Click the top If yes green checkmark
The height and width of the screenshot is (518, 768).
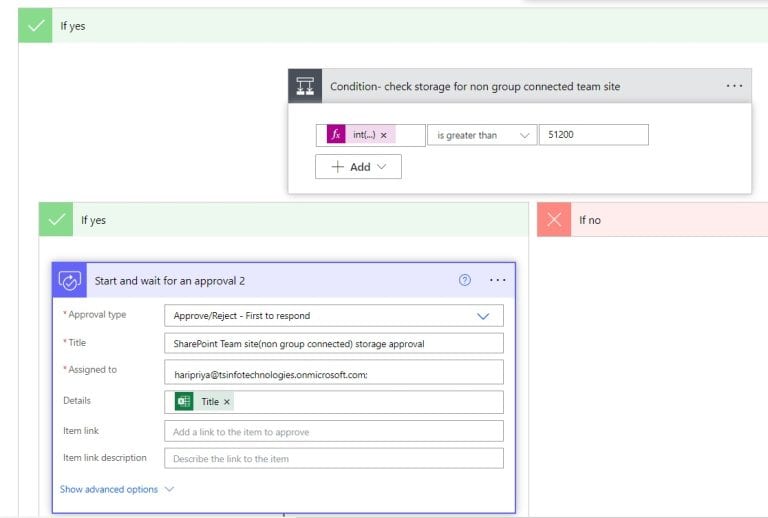click(x=35, y=25)
